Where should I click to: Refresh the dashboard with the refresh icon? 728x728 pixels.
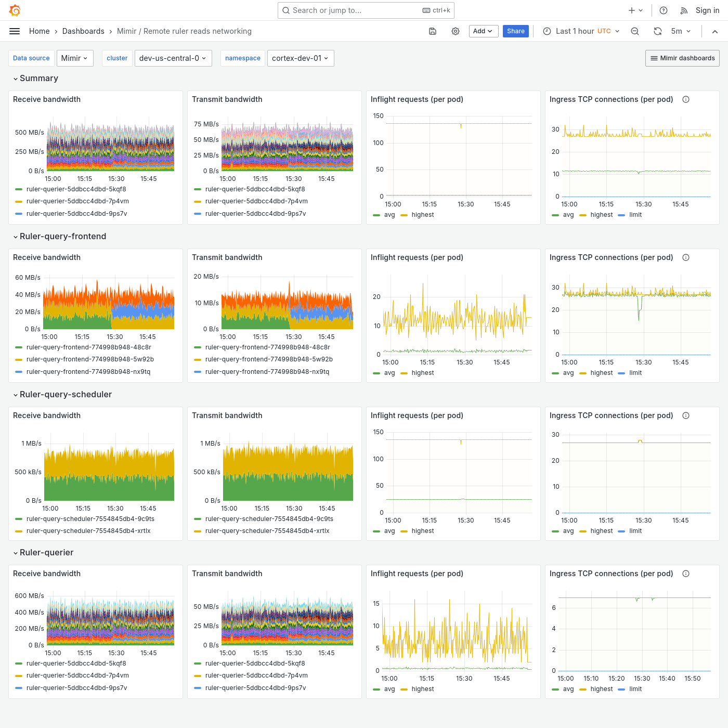coord(657,31)
